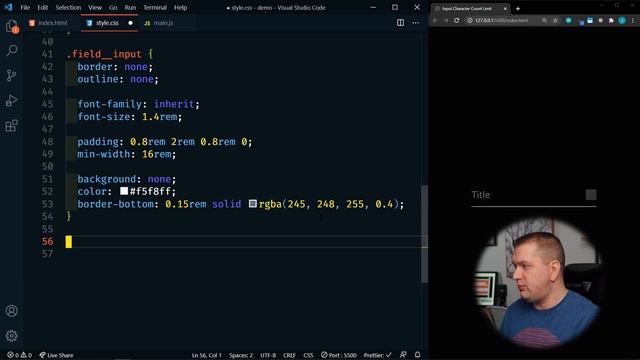Reload the browser page

pyautogui.click(x=456, y=20)
